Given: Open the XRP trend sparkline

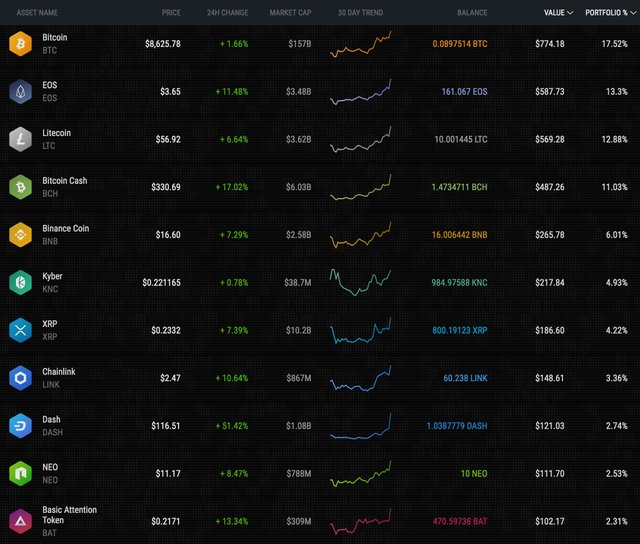Looking at the screenshot, I should (x=360, y=331).
